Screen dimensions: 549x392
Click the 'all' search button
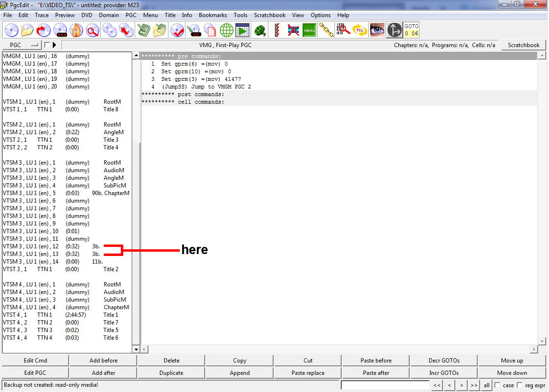tap(486, 385)
